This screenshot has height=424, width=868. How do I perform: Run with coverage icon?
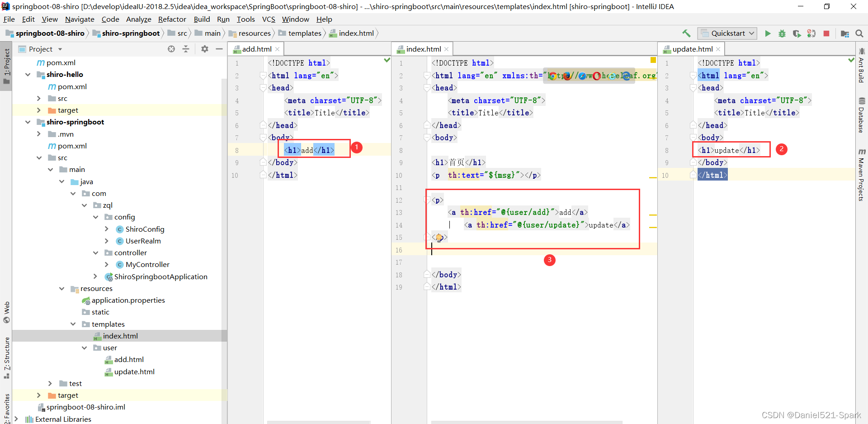click(797, 33)
